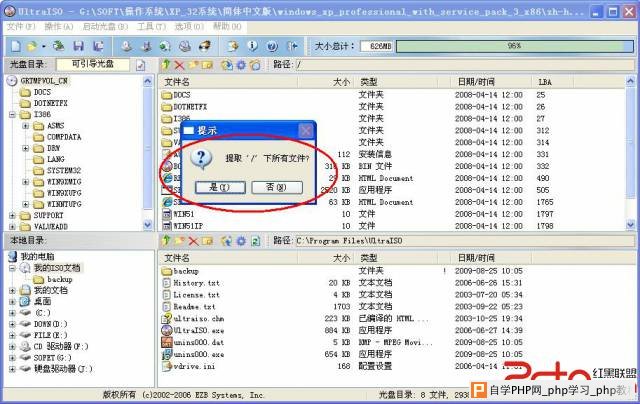
Task: Click the Rename icon in disc pane toolbar
Action: [x=207, y=65]
